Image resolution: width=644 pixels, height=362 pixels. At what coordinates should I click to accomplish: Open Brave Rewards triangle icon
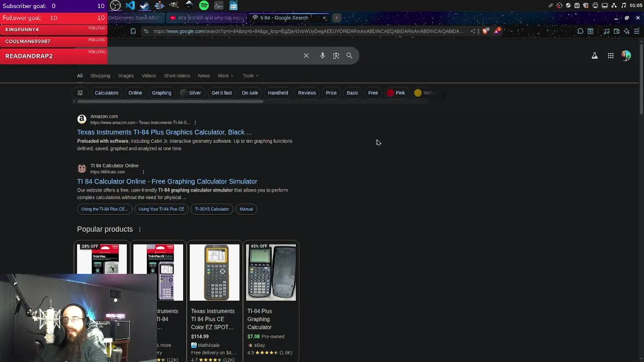coord(498,31)
